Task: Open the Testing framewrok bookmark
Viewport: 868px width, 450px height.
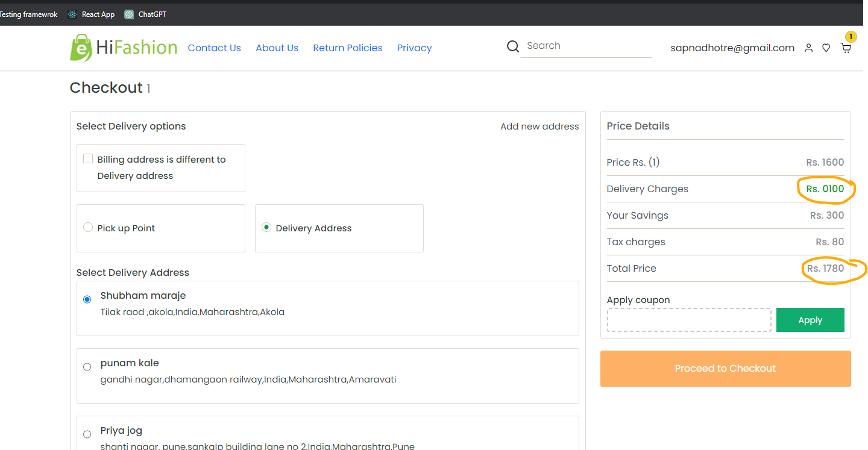Action: pos(28,14)
